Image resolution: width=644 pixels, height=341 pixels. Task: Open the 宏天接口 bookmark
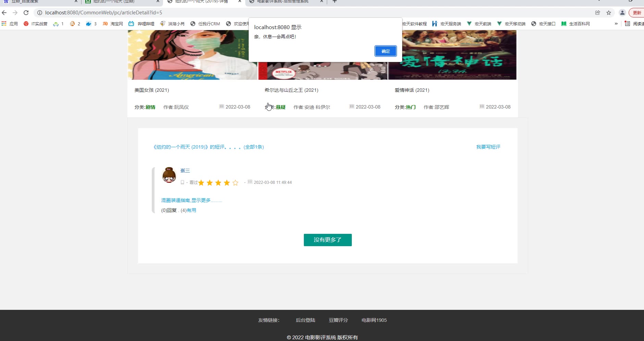543,24
